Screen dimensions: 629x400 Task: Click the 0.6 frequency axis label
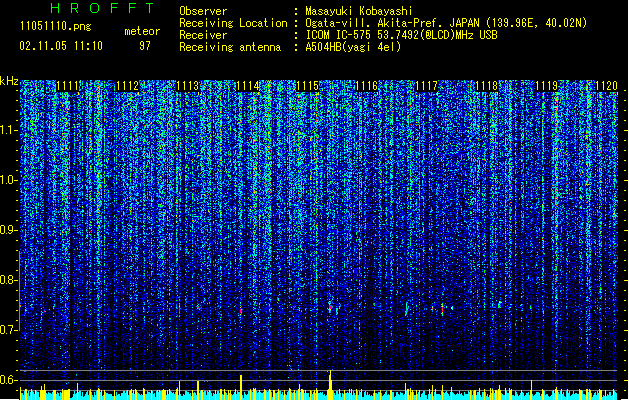pos(9,380)
